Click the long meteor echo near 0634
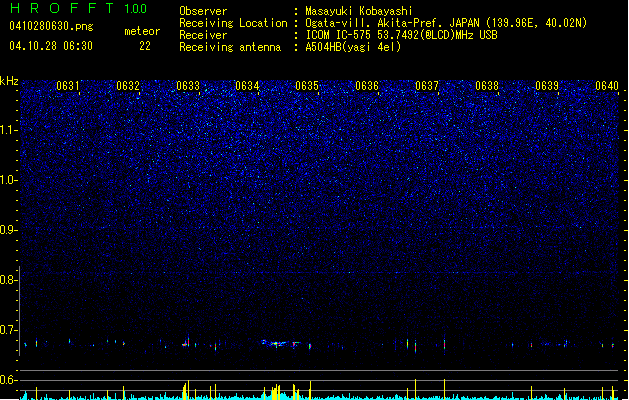Image resolution: width=629 pixels, height=400 pixels. coord(280,343)
